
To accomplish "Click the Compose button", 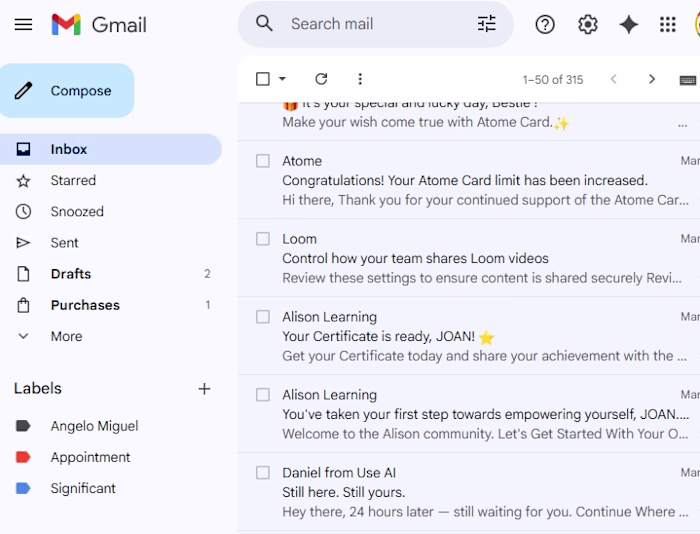I will [67, 91].
